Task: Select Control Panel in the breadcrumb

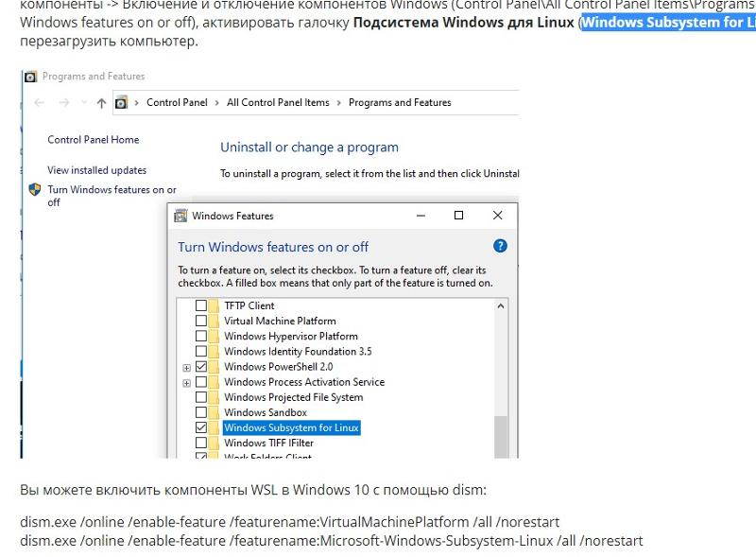Action: pos(177,102)
